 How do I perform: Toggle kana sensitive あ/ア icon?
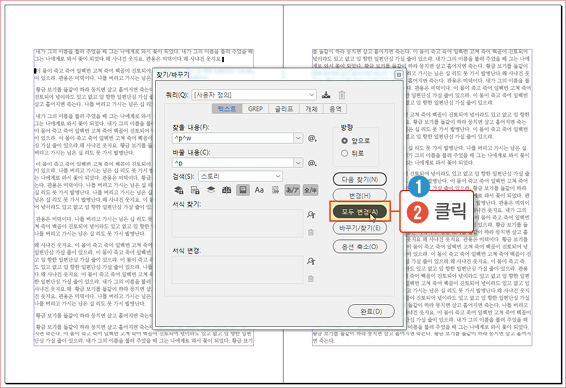(292, 190)
